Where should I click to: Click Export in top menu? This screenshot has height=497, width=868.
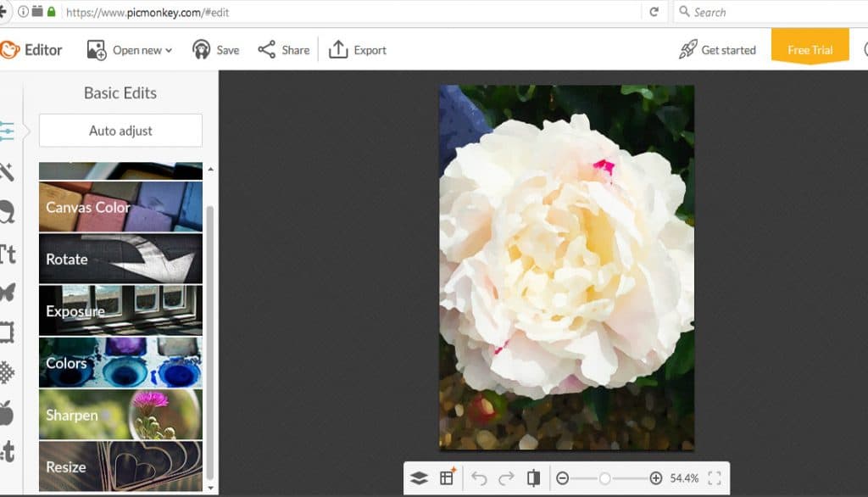[358, 50]
